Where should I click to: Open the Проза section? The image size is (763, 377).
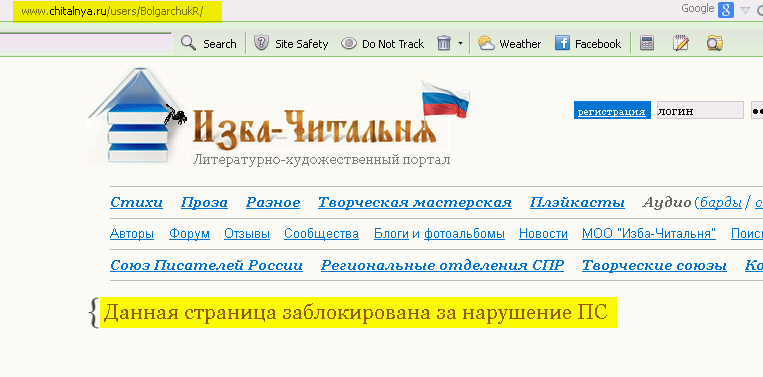204,202
